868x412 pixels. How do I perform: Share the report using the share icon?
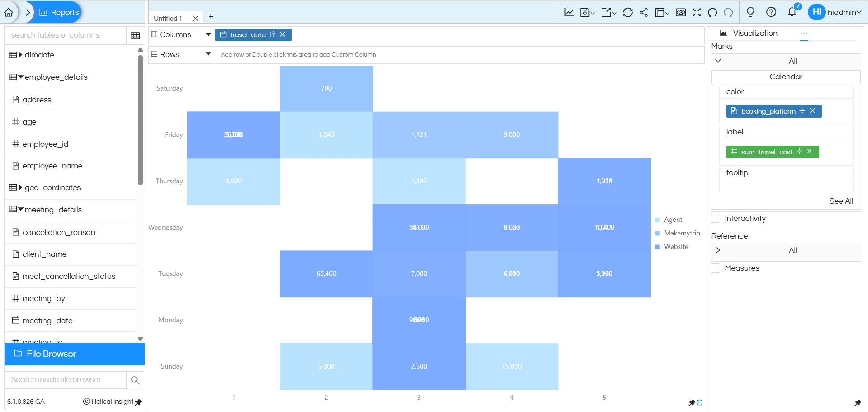644,12
